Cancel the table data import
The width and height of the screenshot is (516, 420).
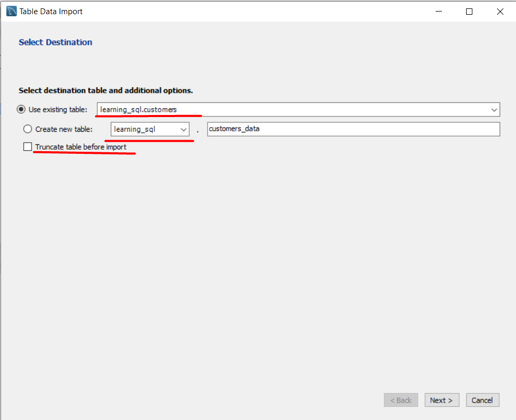(x=482, y=400)
